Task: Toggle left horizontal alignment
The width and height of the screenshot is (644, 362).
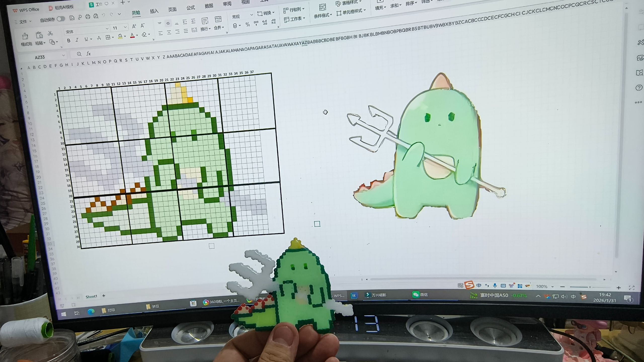Action: 160,33
